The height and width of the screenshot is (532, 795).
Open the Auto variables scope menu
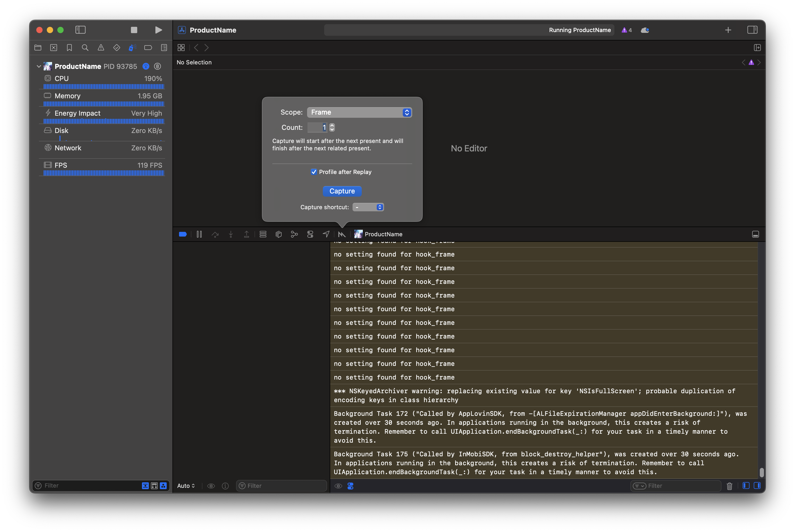tap(186, 486)
